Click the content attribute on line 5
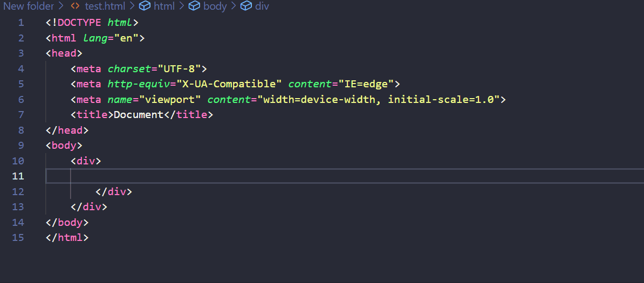Screen dimensions: 644x283 click(x=310, y=84)
